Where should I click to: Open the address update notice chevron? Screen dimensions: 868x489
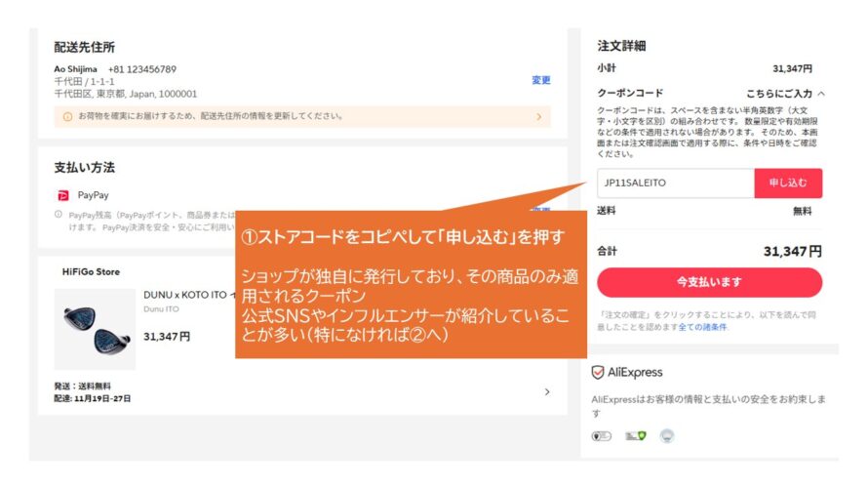click(x=538, y=117)
